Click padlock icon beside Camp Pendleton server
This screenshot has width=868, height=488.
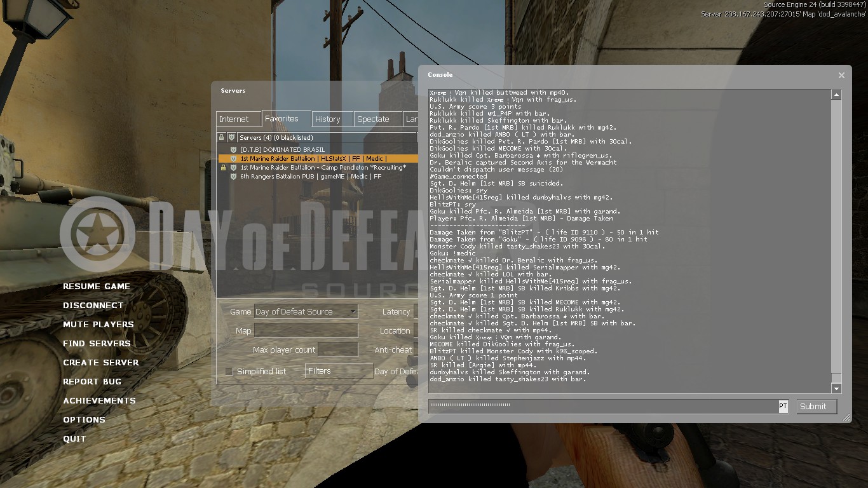coord(223,168)
